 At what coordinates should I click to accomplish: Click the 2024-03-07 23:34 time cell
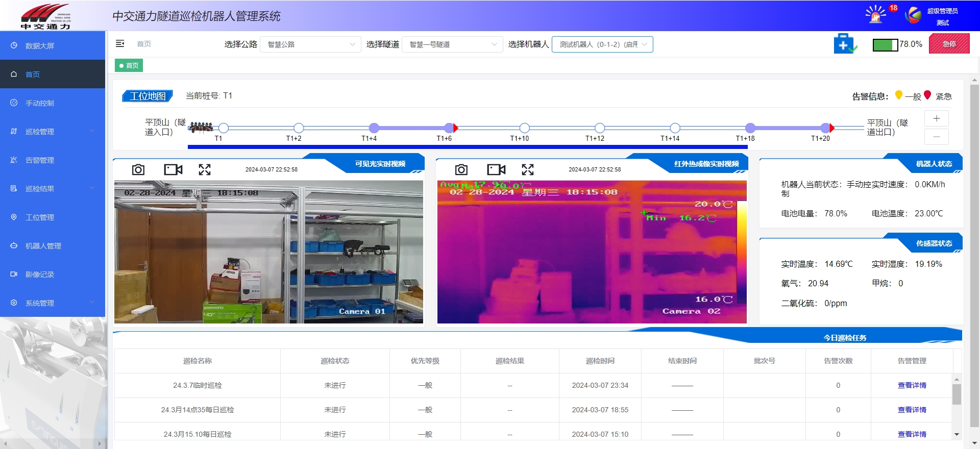pyautogui.click(x=600, y=385)
